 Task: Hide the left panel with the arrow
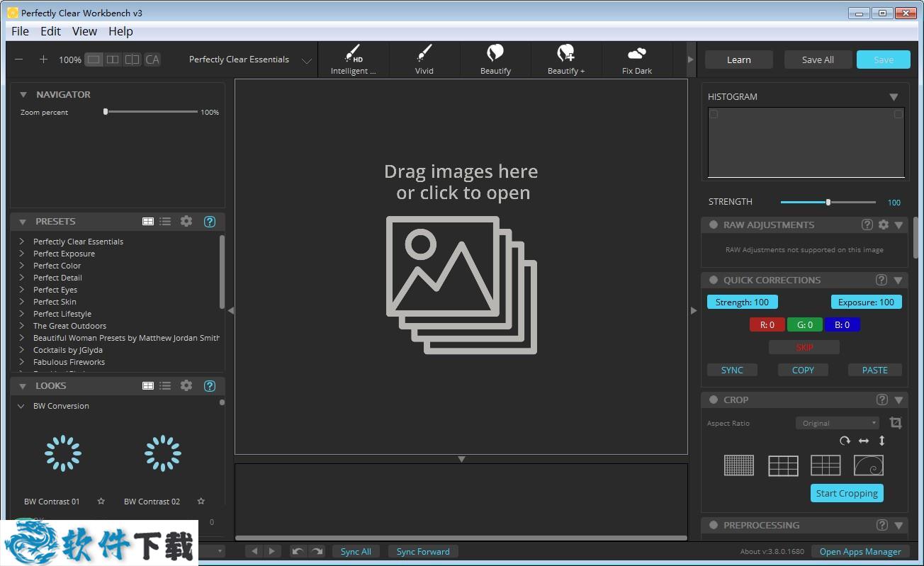pos(230,310)
